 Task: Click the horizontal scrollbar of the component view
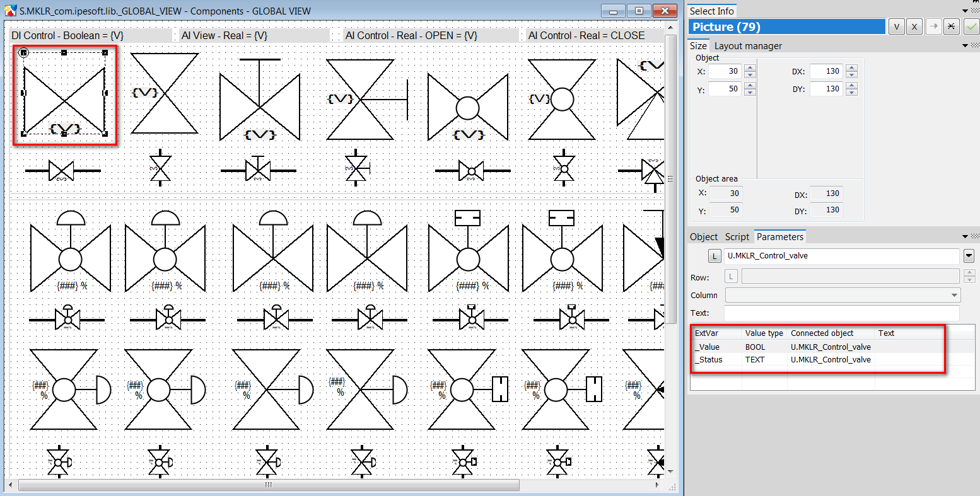click(268, 485)
